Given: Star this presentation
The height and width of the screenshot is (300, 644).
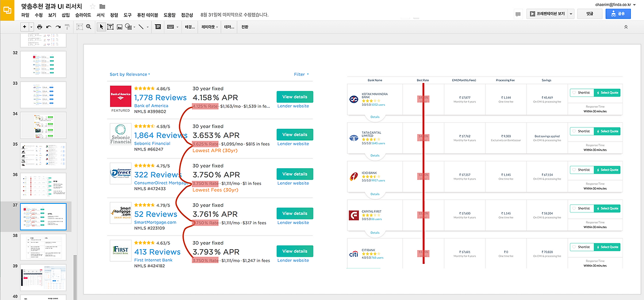Looking at the screenshot, I should click(x=93, y=6).
